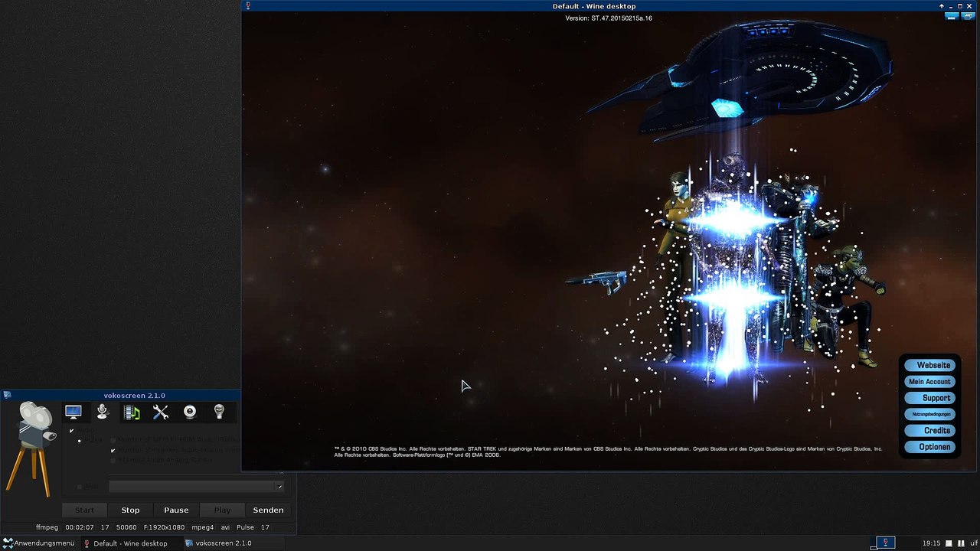Image resolution: width=980 pixels, height=551 pixels.
Task: Open the wrench tools settings tab
Action: point(161,412)
